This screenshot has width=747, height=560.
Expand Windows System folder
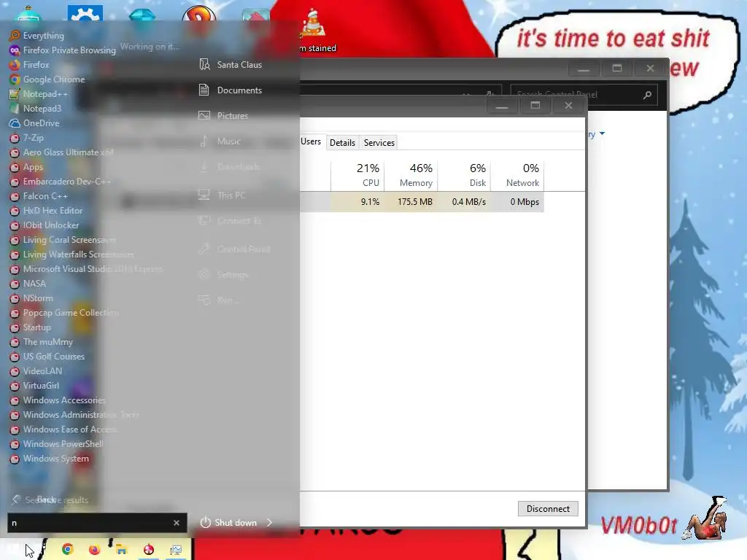pyautogui.click(x=49, y=459)
